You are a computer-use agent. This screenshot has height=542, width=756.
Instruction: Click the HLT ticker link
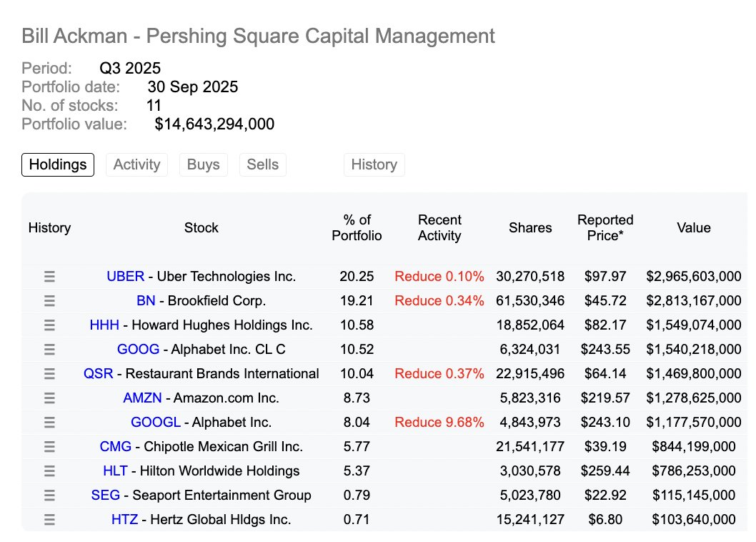click(x=115, y=470)
